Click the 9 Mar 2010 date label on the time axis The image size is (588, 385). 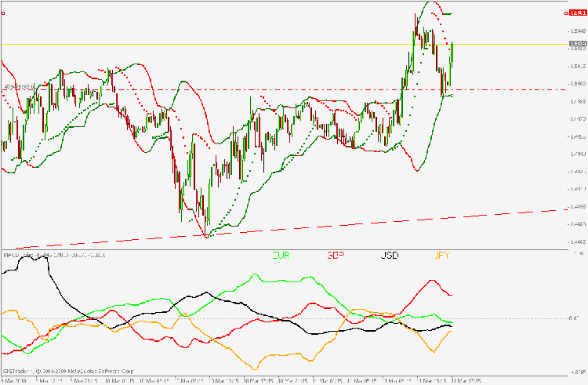pos(13,381)
